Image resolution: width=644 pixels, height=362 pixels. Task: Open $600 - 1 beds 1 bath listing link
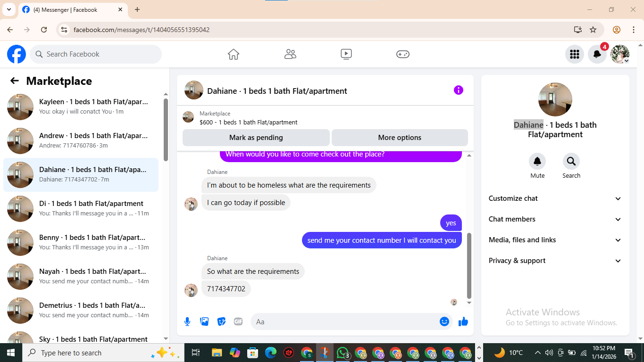[x=249, y=122]
